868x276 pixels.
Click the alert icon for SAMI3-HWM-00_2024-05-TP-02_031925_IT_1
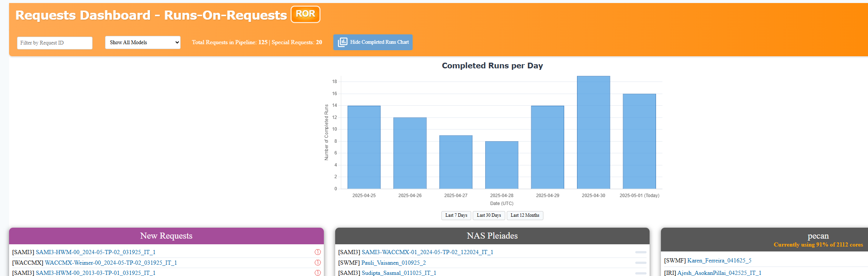317,252
